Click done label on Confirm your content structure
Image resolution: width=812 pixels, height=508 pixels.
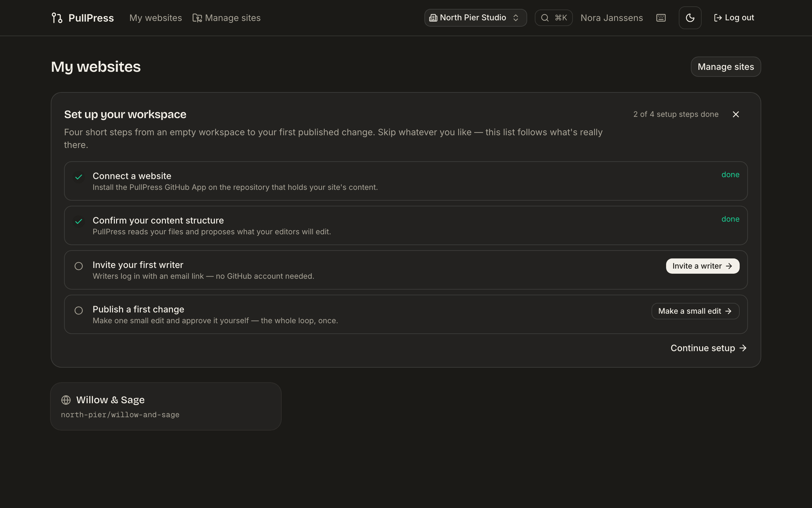click(730, 219)
